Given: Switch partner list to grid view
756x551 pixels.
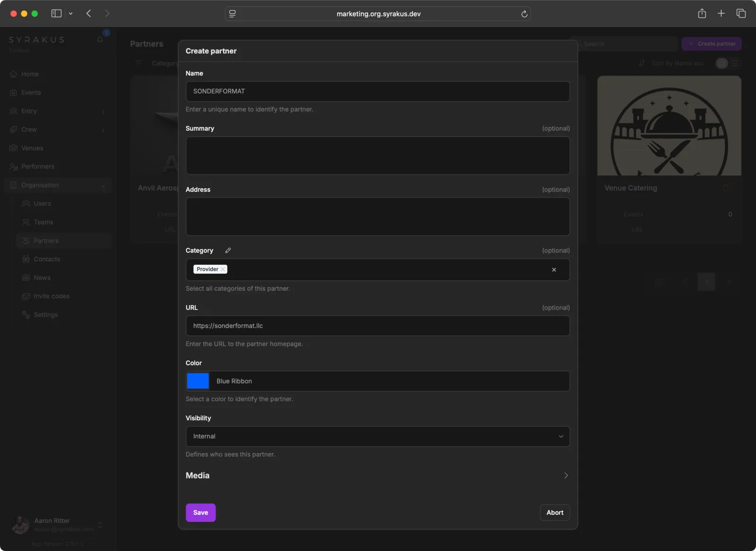Looking at the screenshot, I should click(x=721, y=63).
